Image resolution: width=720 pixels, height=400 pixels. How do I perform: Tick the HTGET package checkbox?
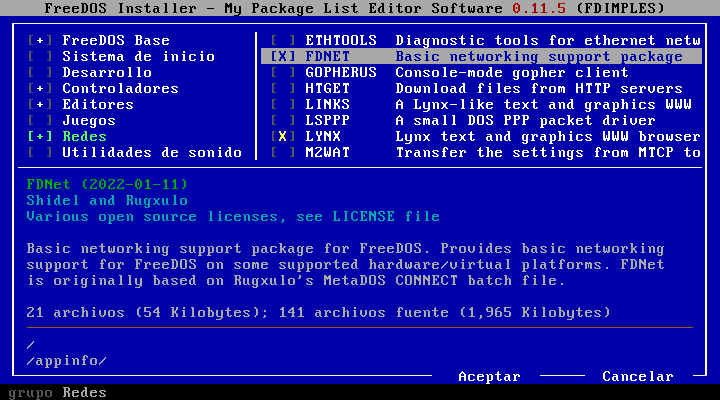point(282,89)
